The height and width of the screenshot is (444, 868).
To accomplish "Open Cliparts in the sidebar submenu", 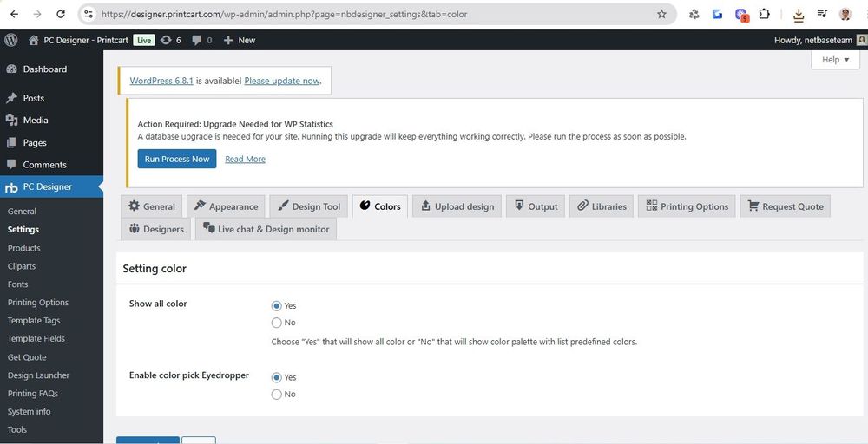I will [22, 266].
